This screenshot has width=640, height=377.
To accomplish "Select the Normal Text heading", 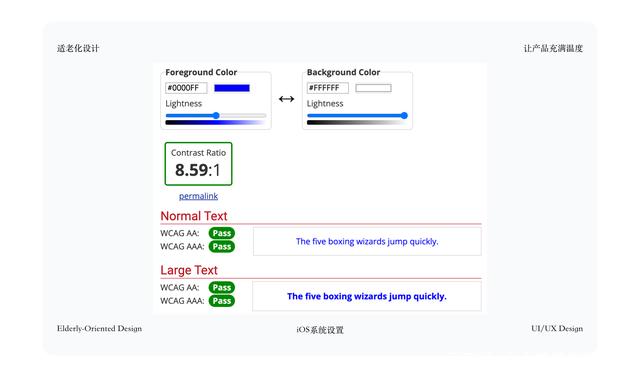I will [194, 216].
